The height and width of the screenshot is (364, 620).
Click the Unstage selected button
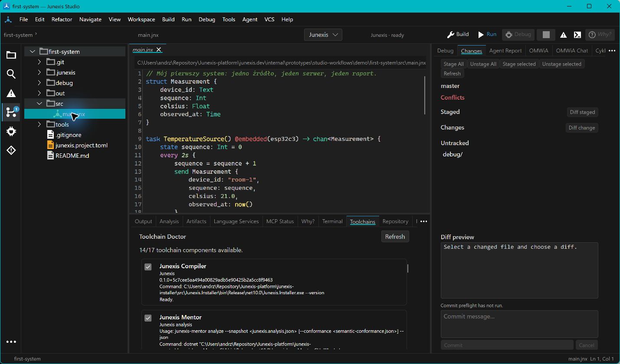click(x=561, y=64)
